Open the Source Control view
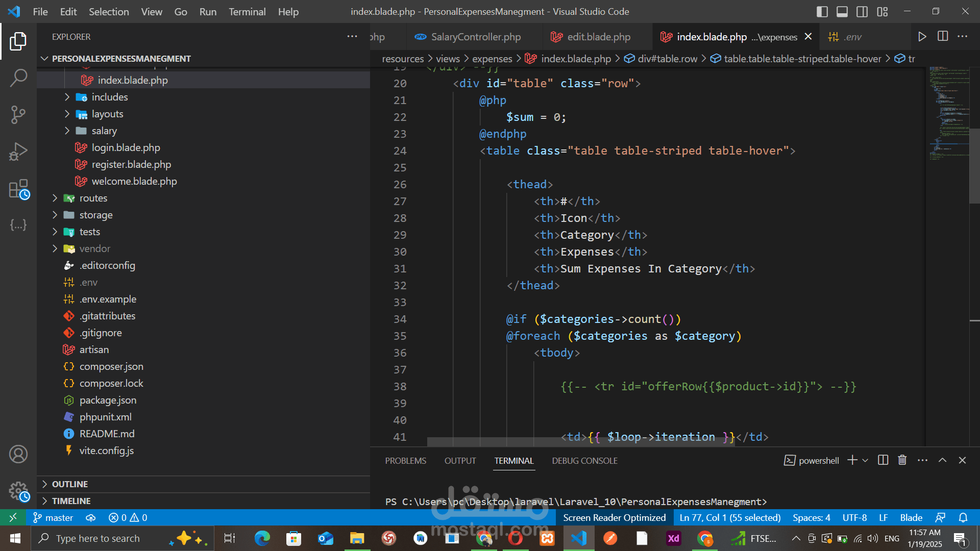The image size is (980, 551). [x=18, y=115]
